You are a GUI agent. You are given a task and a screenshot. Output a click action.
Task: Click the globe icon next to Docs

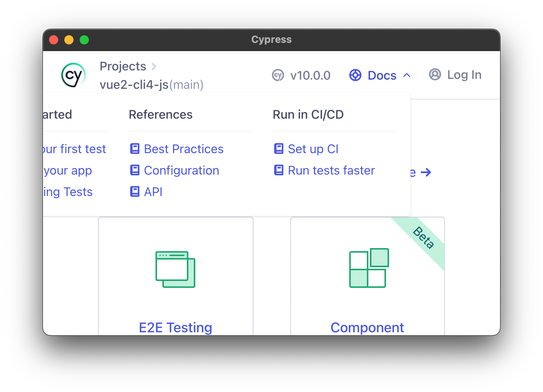click(355, 75)
